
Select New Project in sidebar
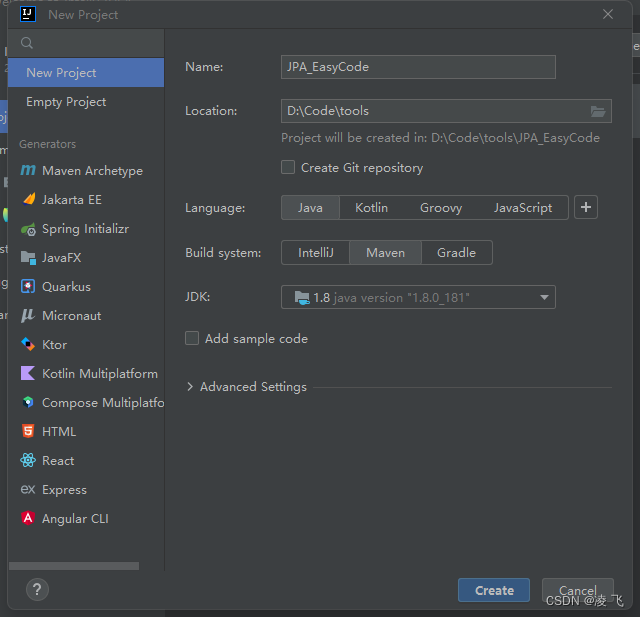point(86,73)
